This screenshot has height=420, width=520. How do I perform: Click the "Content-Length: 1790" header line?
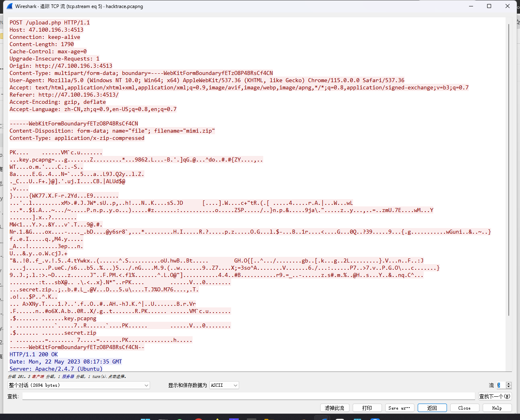pos(42,44)
